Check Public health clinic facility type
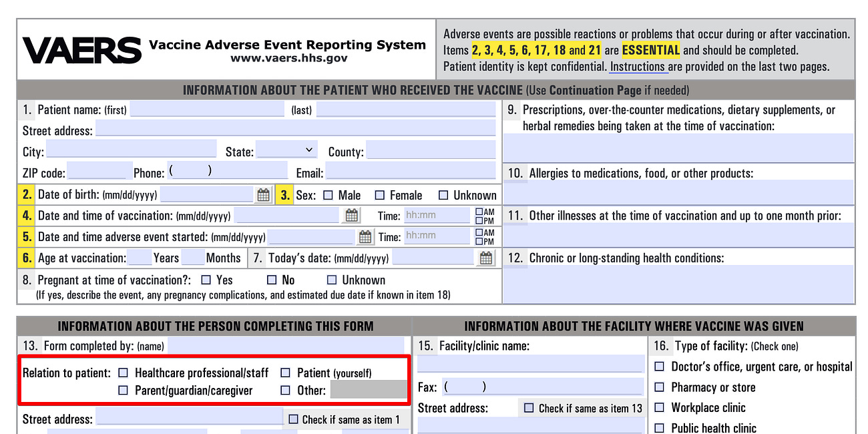Image resolution: width=868 pixels, height=434 pixels. coord(659,428)
